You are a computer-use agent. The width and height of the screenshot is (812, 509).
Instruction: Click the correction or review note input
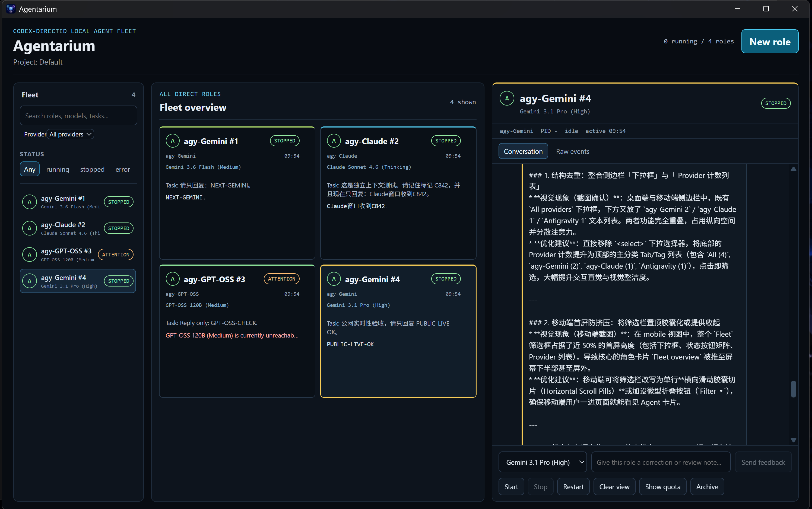pyautogui.click(x=661, y=462)
